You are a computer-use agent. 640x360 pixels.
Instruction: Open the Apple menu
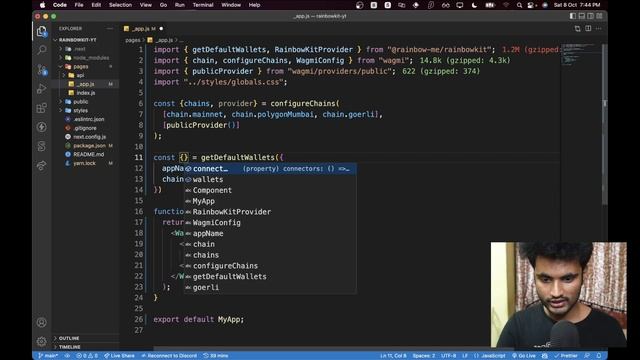tap(42, 5)
